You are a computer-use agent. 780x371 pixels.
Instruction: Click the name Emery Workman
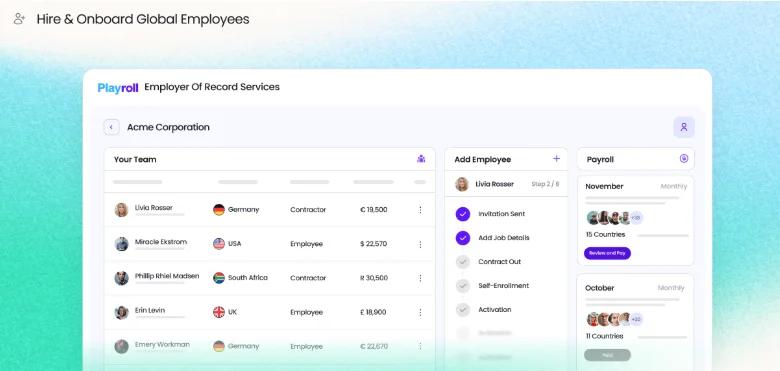point(162,344)
